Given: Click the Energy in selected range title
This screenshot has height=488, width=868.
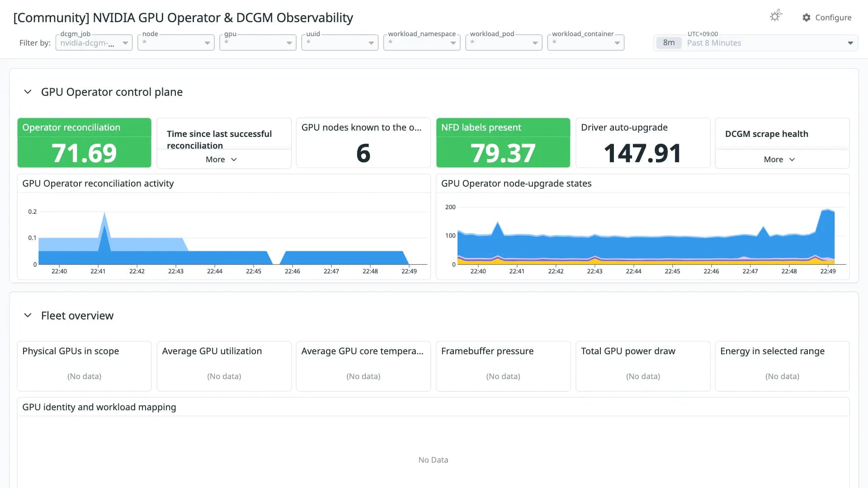Looking at the screenshot, I should coord(772,351).
